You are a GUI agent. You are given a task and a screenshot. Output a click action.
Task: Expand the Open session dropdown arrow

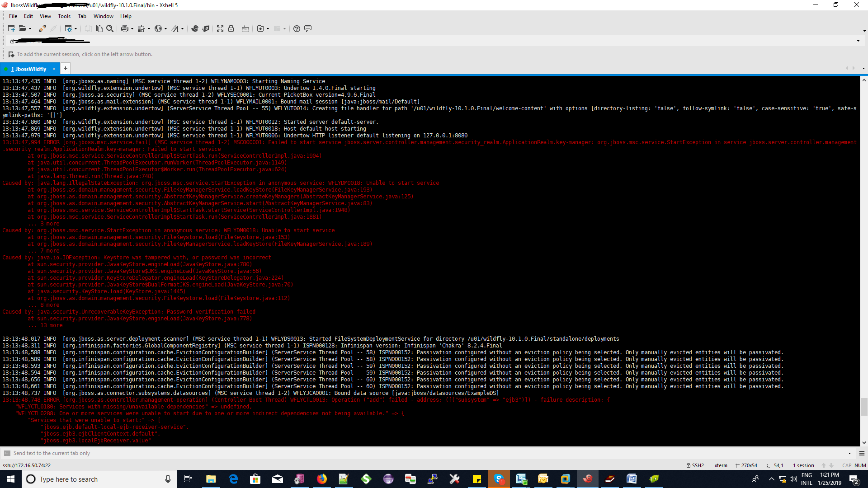(30, 28)
